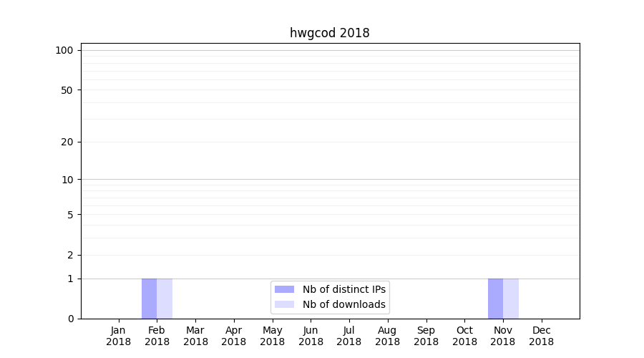Select the Dec 2018 axis label
The width and height of the screenshot is (644, 358).
[x=541, y=336]
